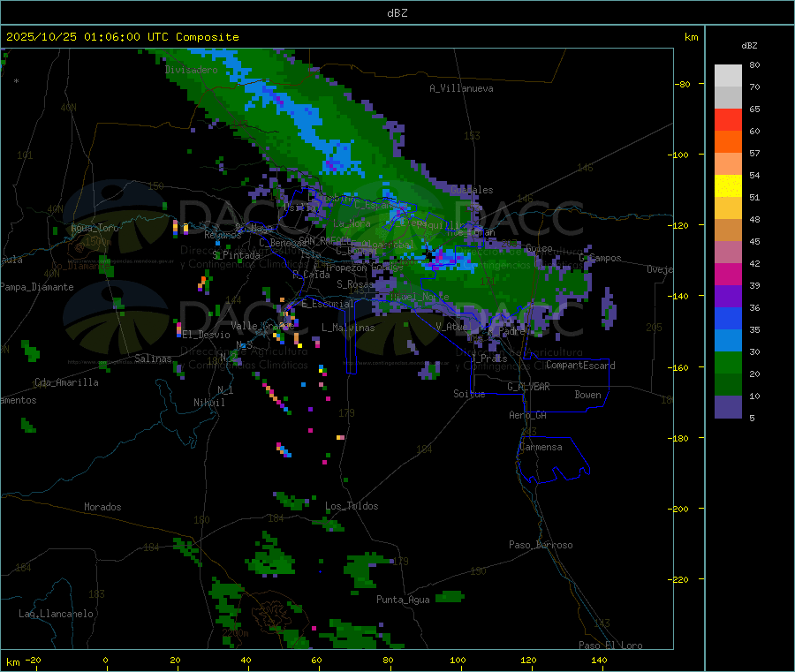
Task: Select the Agua_Toro location label
Action: point(95,228)
